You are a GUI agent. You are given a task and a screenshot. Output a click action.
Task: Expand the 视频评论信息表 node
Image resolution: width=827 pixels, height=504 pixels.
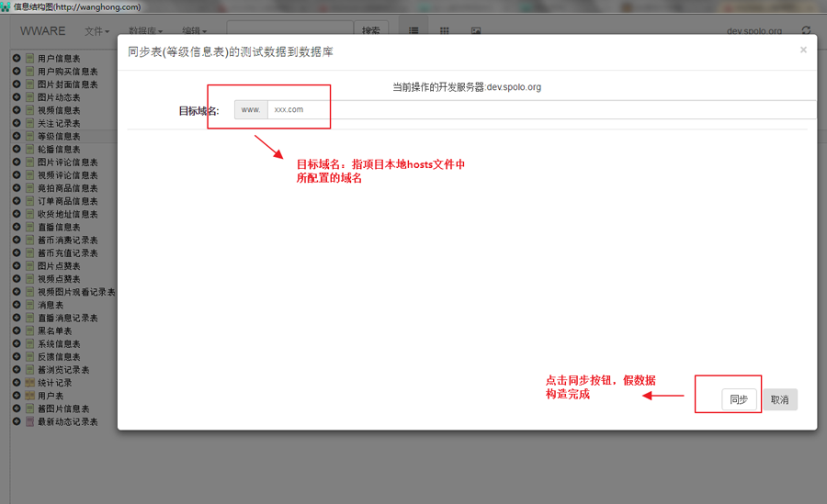pyautogui.click(x=17, y=175)
